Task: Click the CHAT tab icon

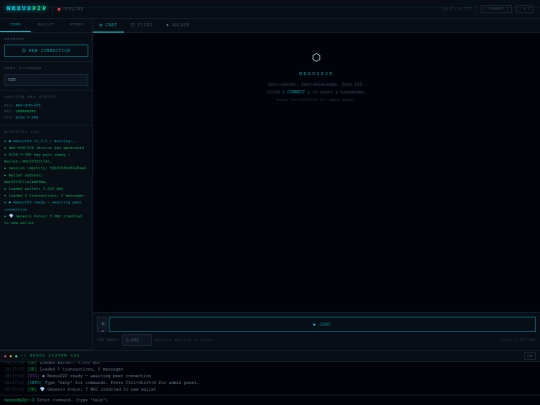Action: 101,25
